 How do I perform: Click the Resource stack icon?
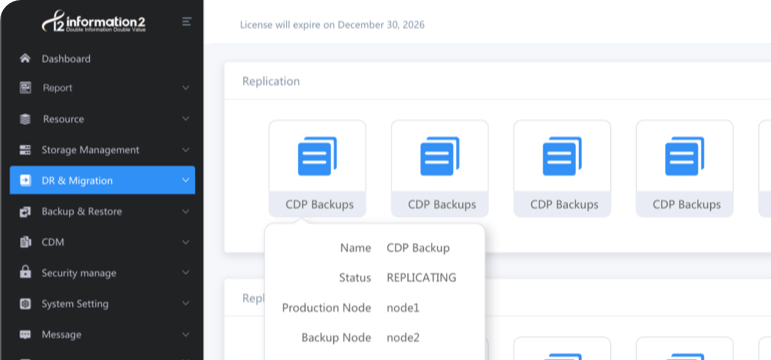25,119
